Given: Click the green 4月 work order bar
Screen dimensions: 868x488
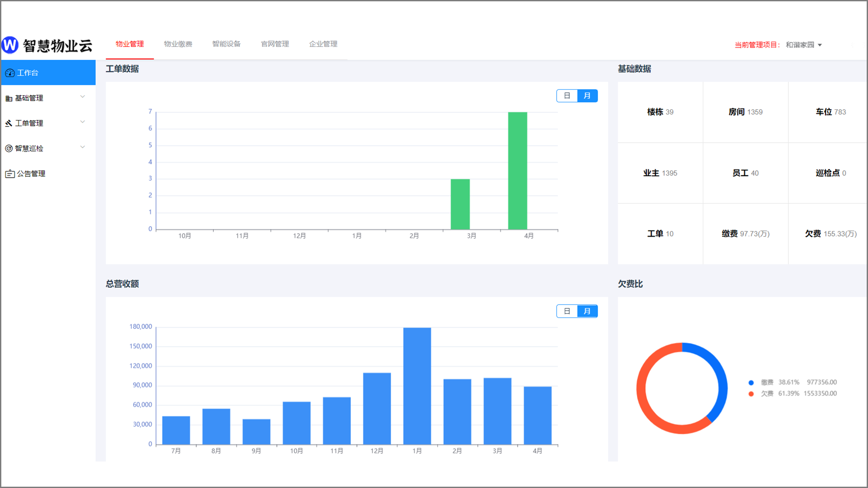Looking at the screenshot, I should tap(517, 170).
